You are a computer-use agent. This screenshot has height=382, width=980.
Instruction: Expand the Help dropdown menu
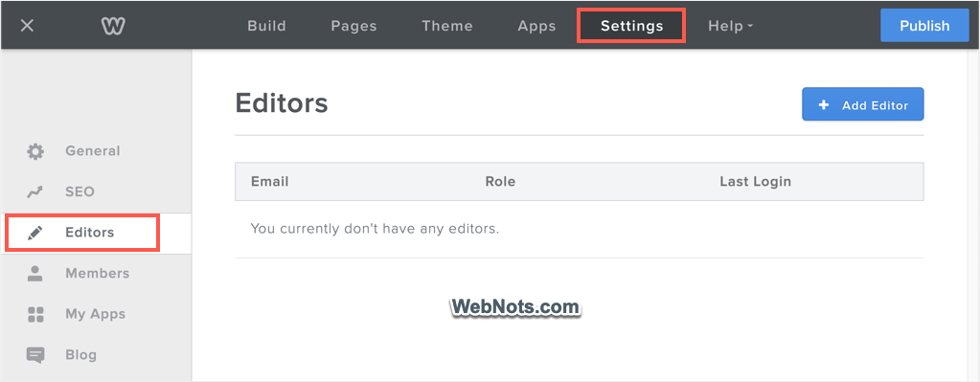pos(731,26)
